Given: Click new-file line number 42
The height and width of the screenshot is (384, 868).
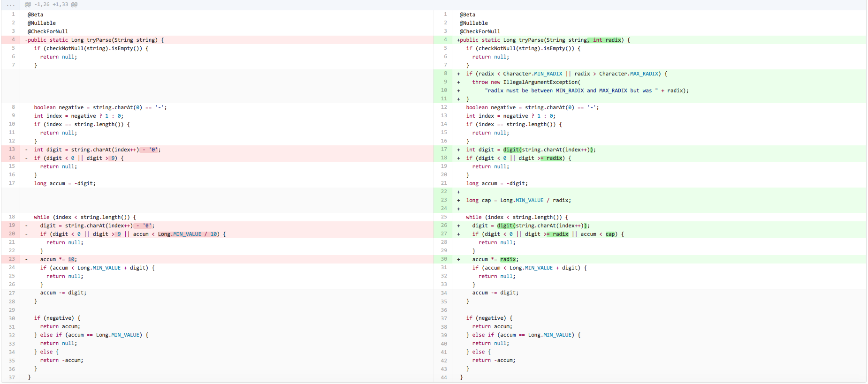Looking at the screenshot, I should tap(443, 361).
